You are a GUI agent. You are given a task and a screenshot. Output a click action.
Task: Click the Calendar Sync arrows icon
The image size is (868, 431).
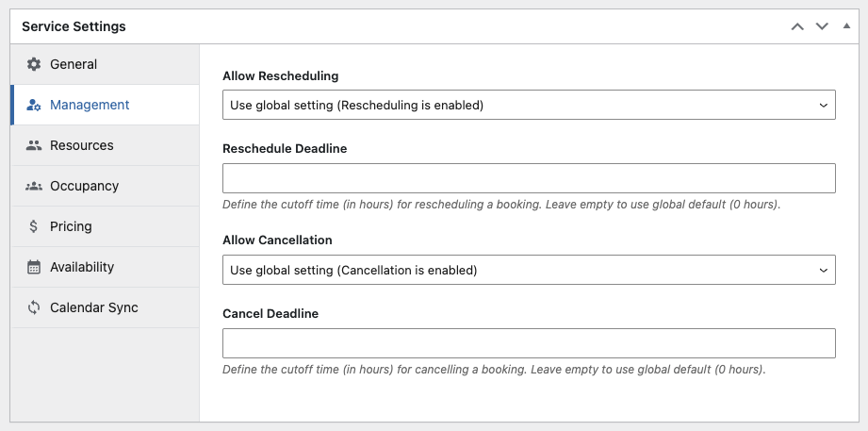[34, 307]
